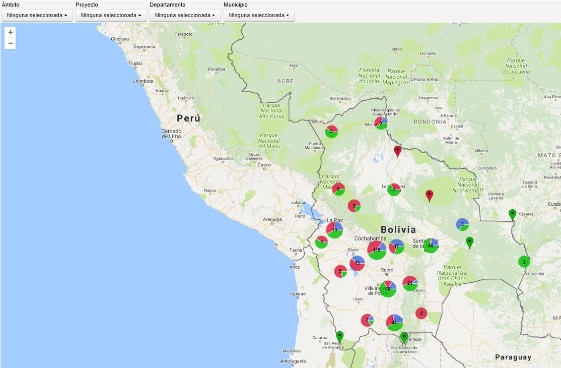
Task: Select the solid green circle cluster on eastern border
Action: click(524, 262)
